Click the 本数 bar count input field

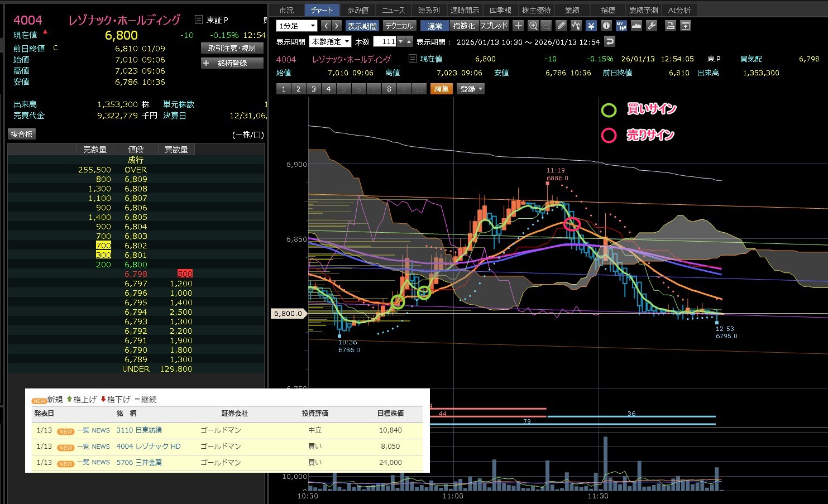coord(385,42)
